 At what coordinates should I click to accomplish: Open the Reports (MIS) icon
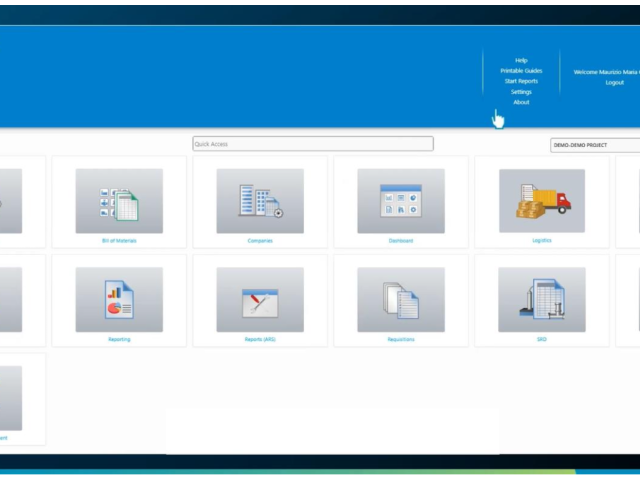click(x=260, y=299)
